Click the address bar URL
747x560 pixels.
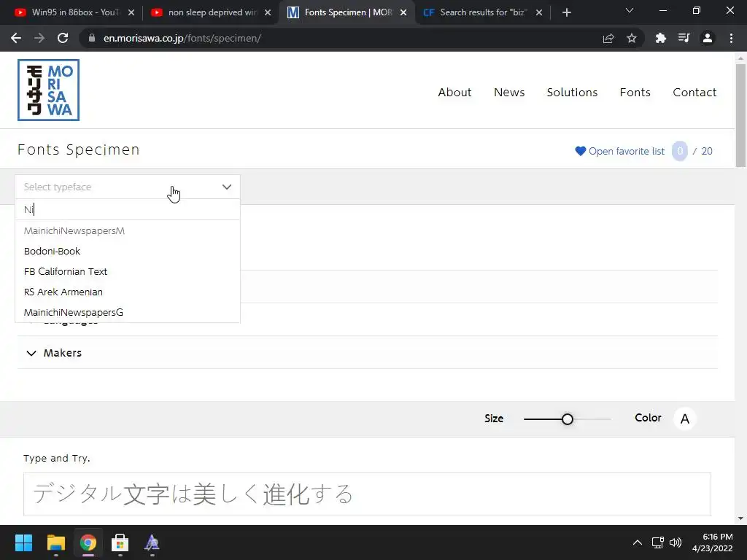point(182,38)
